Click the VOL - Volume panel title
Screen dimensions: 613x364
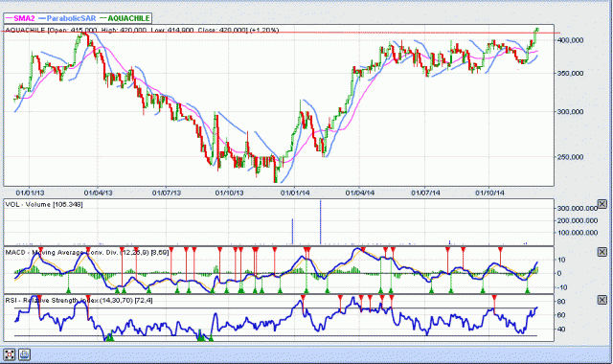[x=44, y=204]
